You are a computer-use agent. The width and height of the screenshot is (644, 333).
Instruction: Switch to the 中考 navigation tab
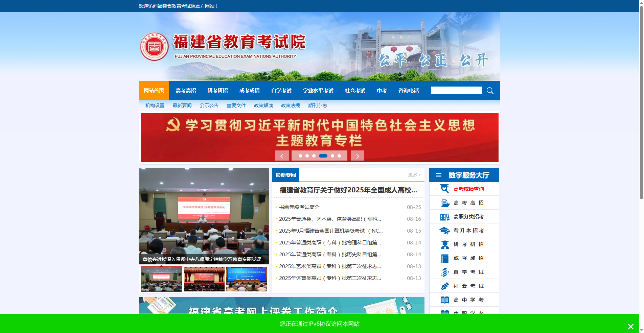382,90
